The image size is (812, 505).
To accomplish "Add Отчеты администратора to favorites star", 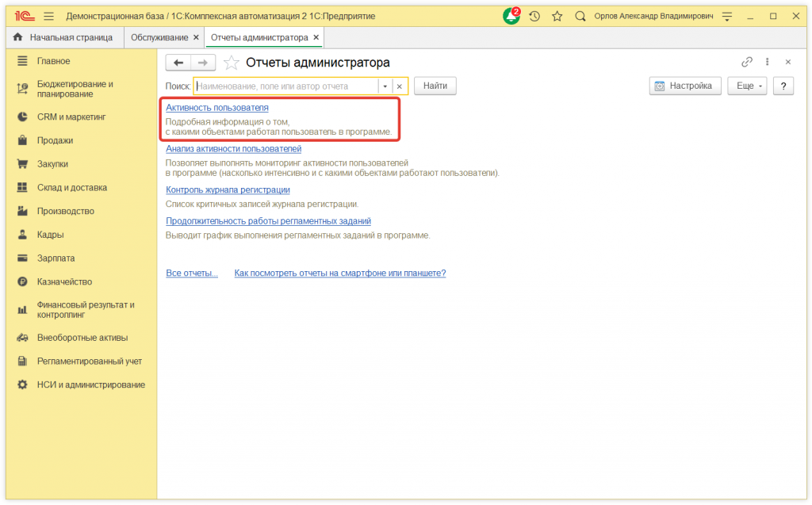I will click(x=231, y=63).
